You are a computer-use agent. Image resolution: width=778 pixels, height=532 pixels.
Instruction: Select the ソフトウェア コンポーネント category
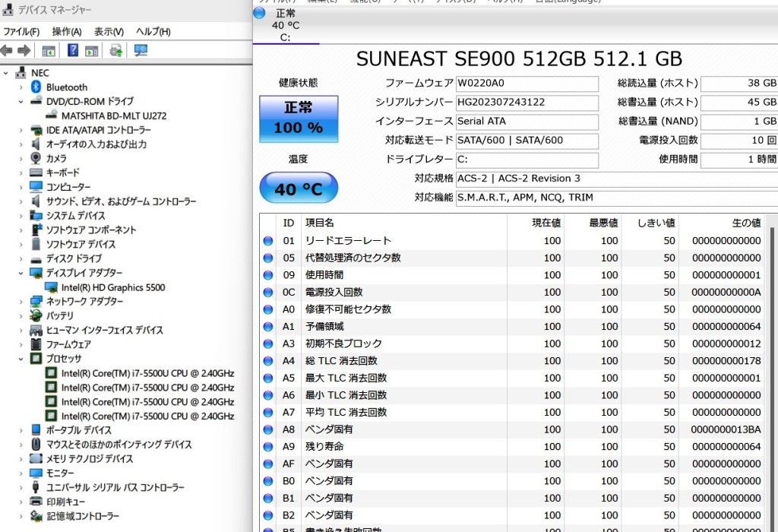pyautogui.click(x=91, y=230)
